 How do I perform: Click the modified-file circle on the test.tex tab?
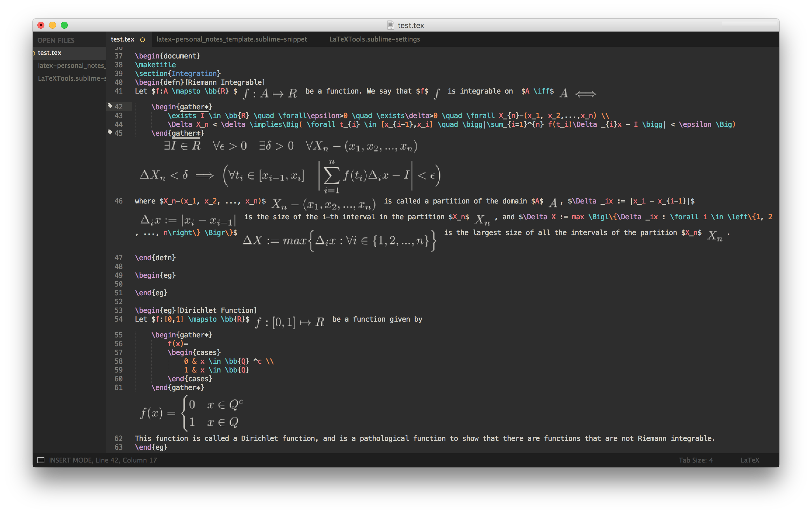click(143, 39)
